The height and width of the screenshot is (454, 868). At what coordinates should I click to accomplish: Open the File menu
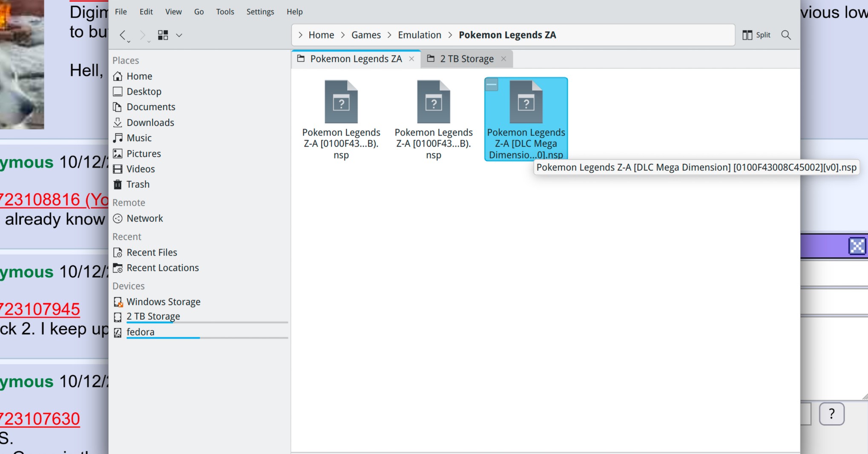(x=121, y=11)
